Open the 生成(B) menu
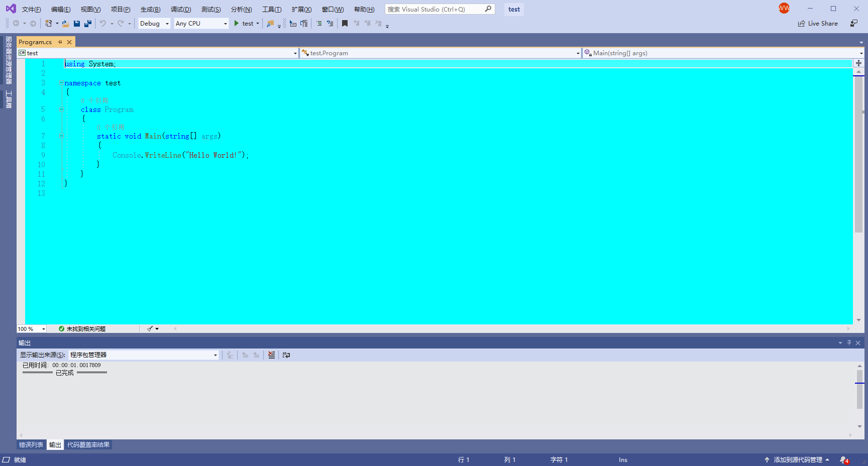 (150, 10)
